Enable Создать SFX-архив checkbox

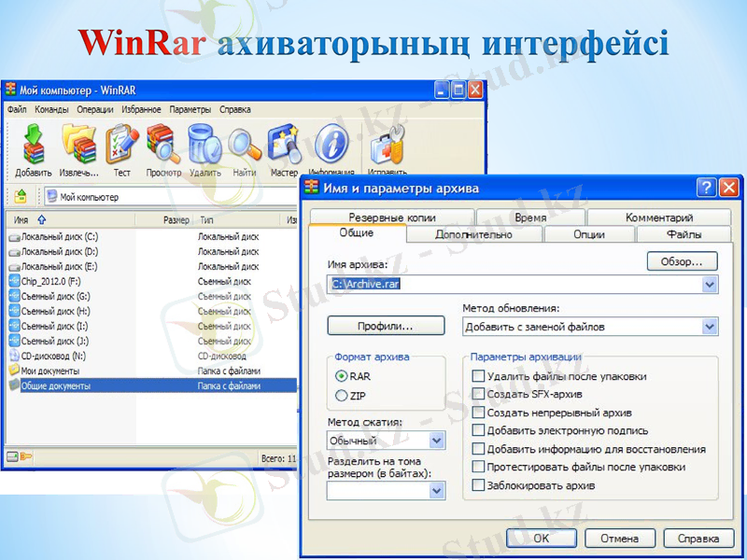(479, 394)
